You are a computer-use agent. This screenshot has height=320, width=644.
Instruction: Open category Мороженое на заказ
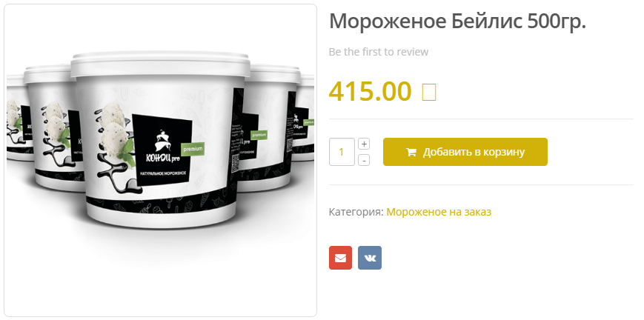coord(439,212)
